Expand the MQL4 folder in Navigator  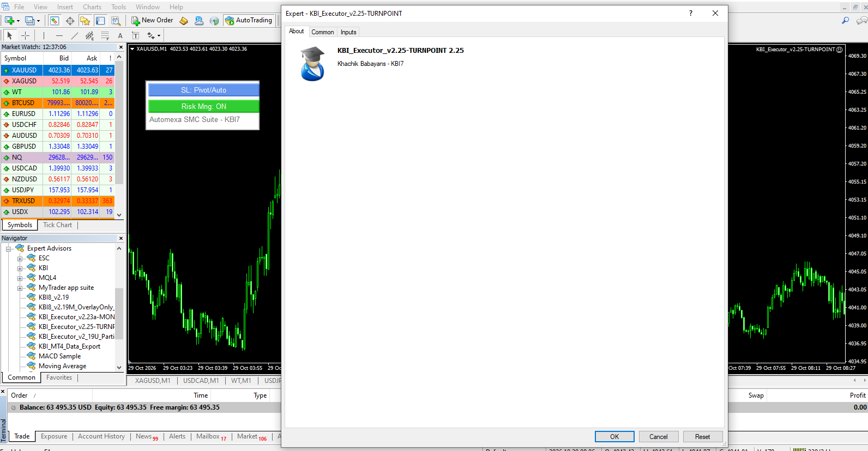[x=20, y=278]
